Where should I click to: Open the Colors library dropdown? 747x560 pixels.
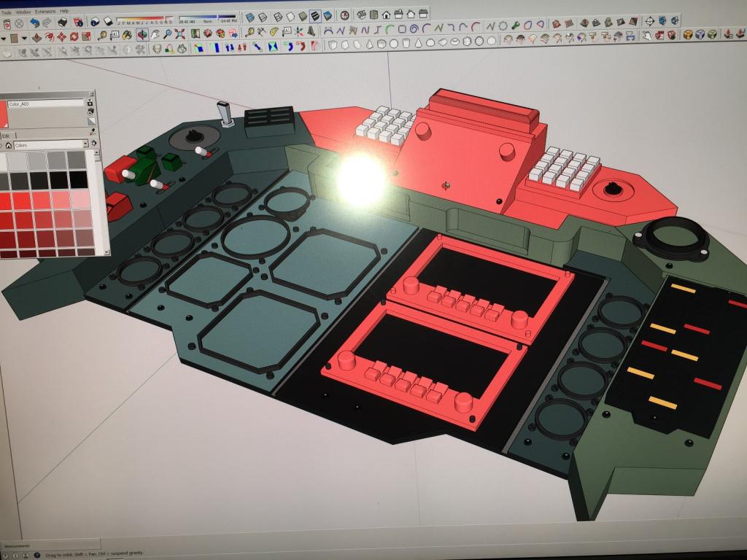85,145
